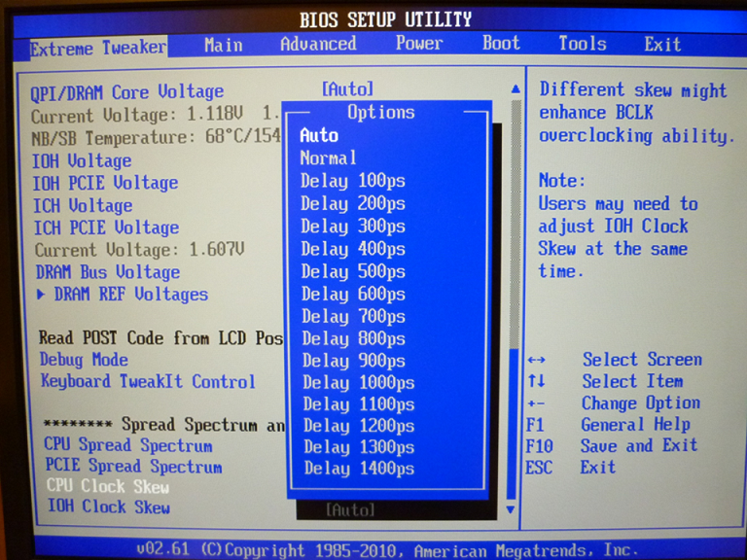Select the IOH Voltage item

[82, 161]
